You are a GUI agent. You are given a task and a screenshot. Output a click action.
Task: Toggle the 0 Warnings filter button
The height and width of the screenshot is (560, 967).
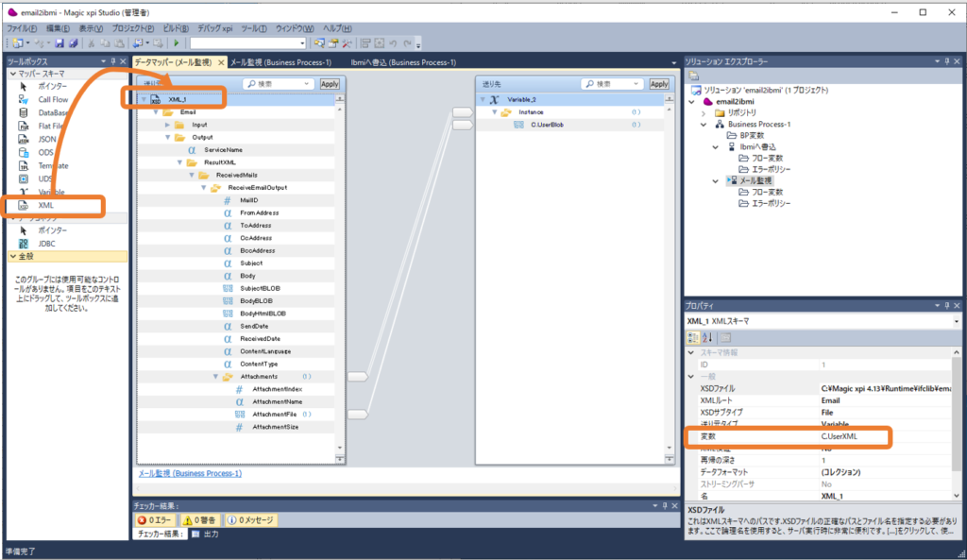click(200, 520)
